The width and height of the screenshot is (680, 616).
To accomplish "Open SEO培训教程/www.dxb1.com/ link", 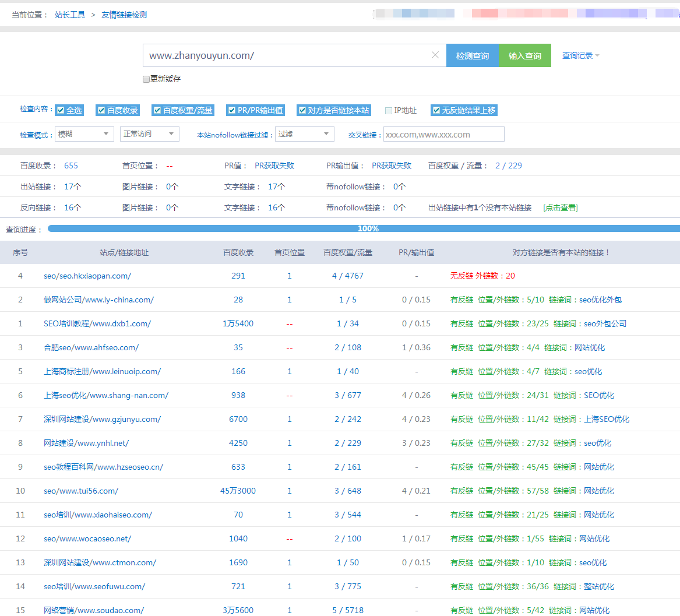I will point(97,323).
